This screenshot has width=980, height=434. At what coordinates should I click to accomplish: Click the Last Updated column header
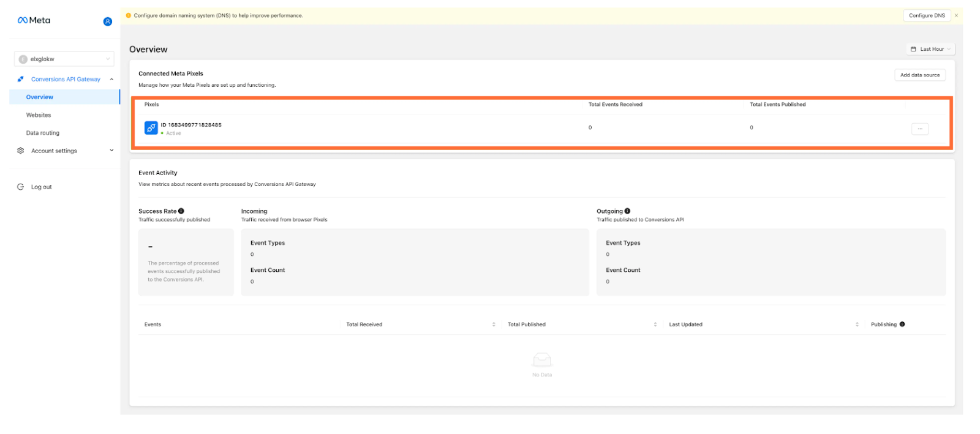click(x=685, y=324)
